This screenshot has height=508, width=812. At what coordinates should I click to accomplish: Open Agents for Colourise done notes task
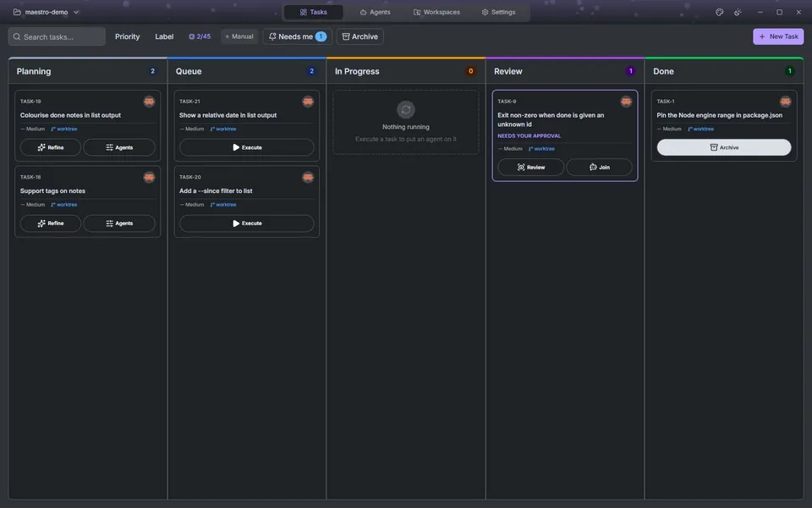119,147
